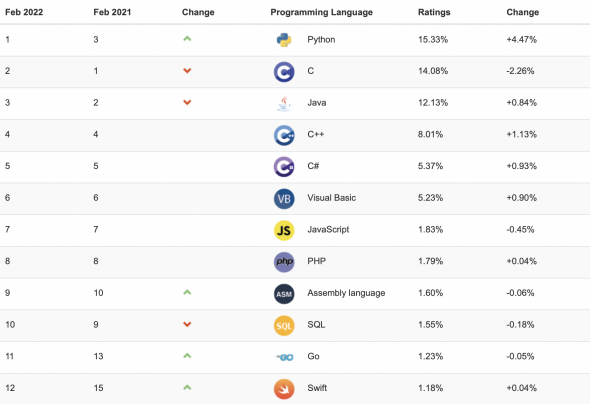This screenshot has height=404, width=590.
Task: Click the -2.26% change value
Action: pyautogui.click(x=520, y=71)
